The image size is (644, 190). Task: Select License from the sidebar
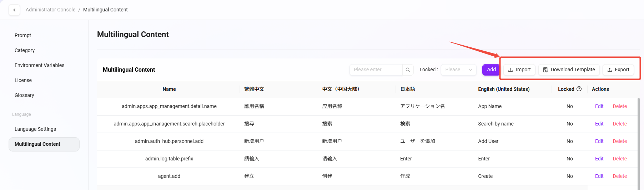(23, 80)
